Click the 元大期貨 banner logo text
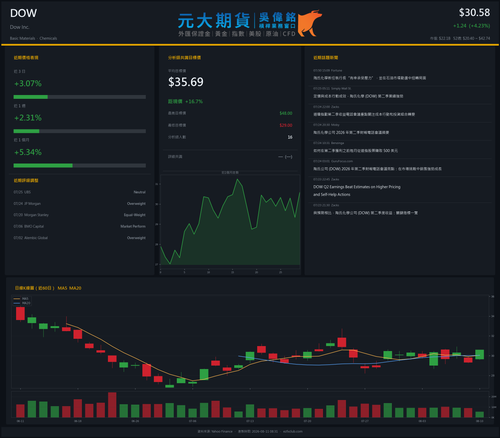The height and width of the screenshot is (438, 500). point(214,21)
